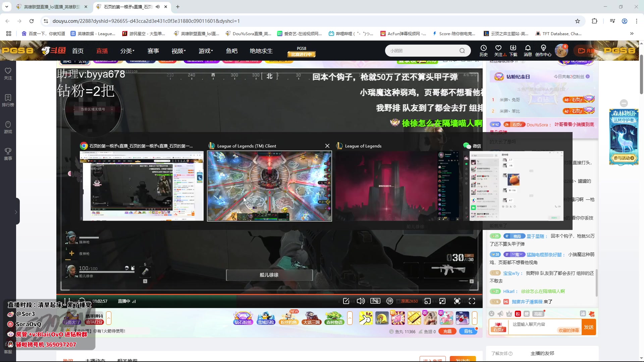Open the emoji smiley picker in chat
Image resolution: width=644 pixels, height=362 pixels.
(x=492, y=314)
